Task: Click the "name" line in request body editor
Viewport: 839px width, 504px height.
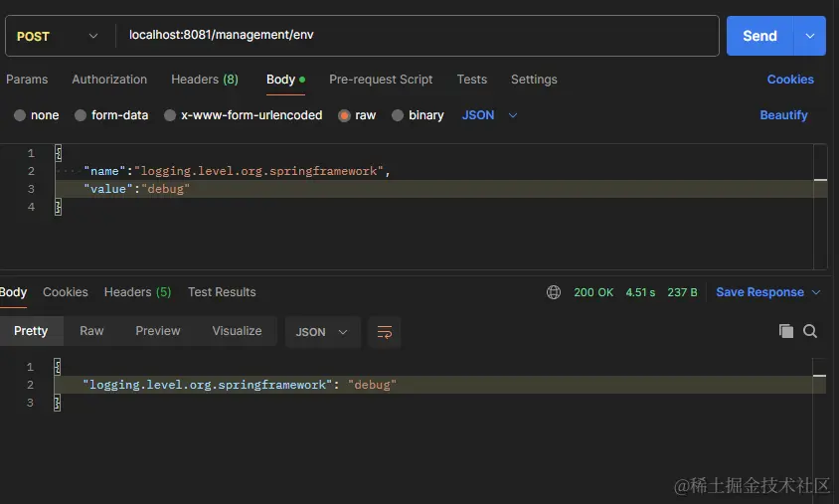Action: 237,171
